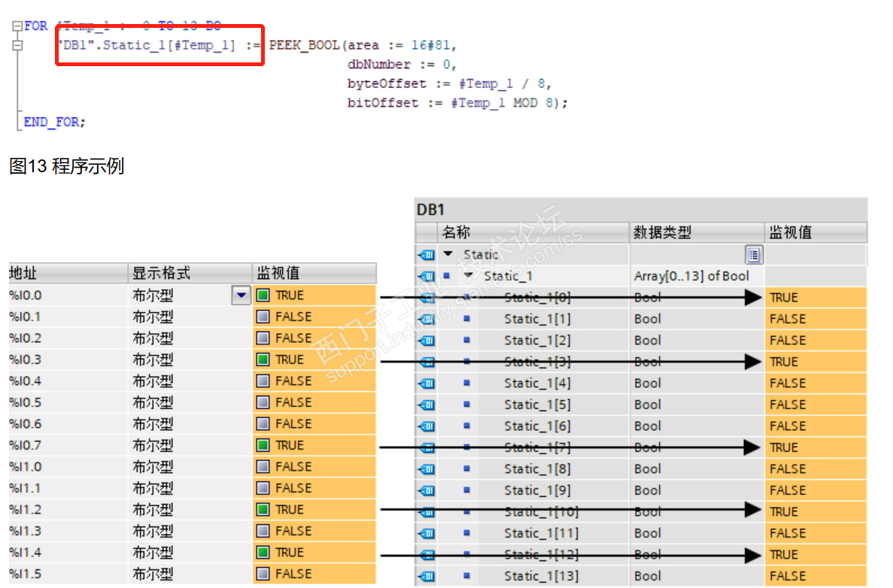The height and width of the screenshot is (588, 893).
Task: Click the 地址 column header in watch table
Action: tap(68, 273)
